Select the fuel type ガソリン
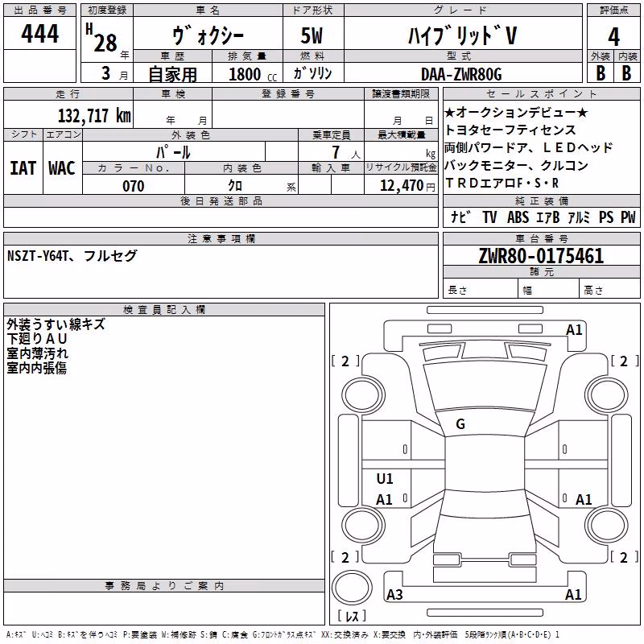Screen dimensions: 644x644 312,73
